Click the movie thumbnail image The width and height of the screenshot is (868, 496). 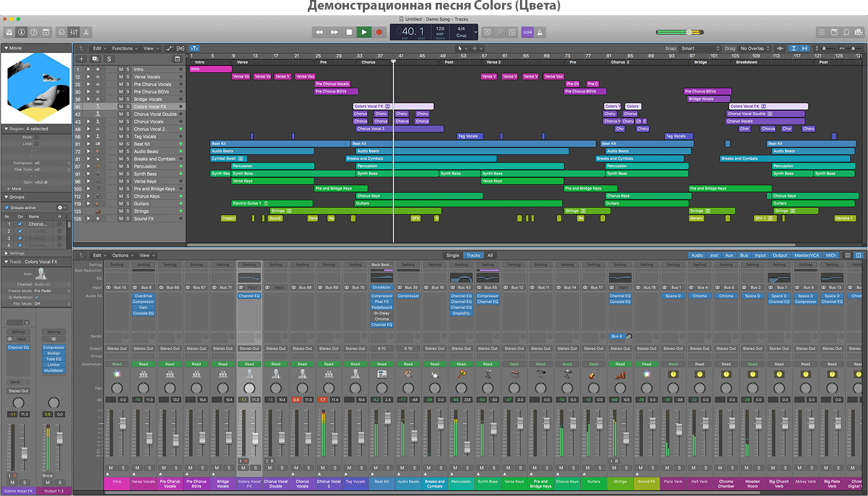(x=37, y=88)
